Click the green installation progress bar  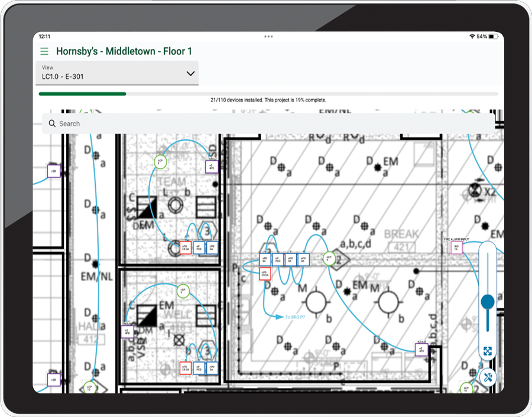point(83,93)
